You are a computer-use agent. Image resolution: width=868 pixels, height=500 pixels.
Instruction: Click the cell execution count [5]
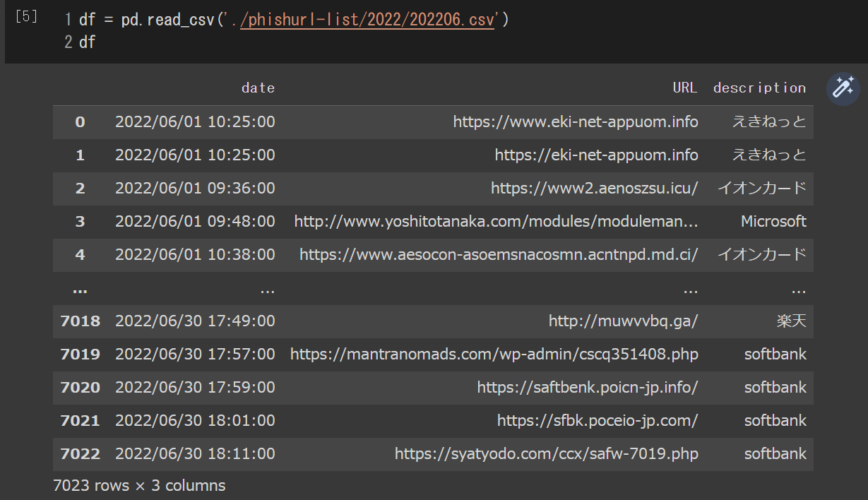[x=25, y=17]
